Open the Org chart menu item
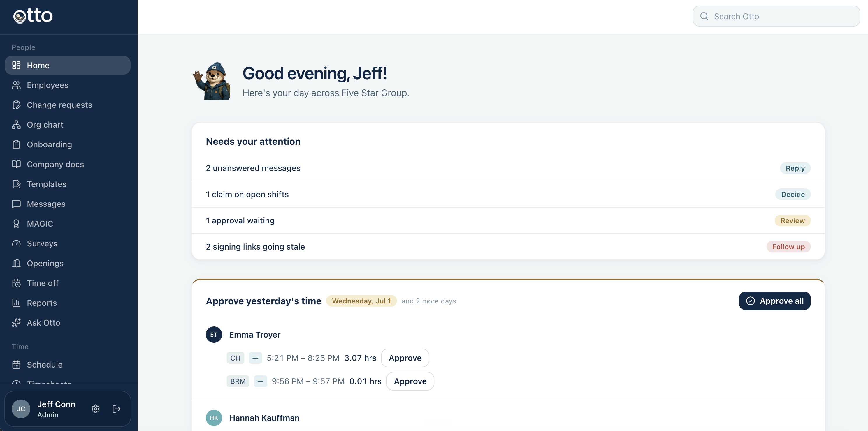The width and height of the screenshot is (868, 431). [x=67, y=125]
